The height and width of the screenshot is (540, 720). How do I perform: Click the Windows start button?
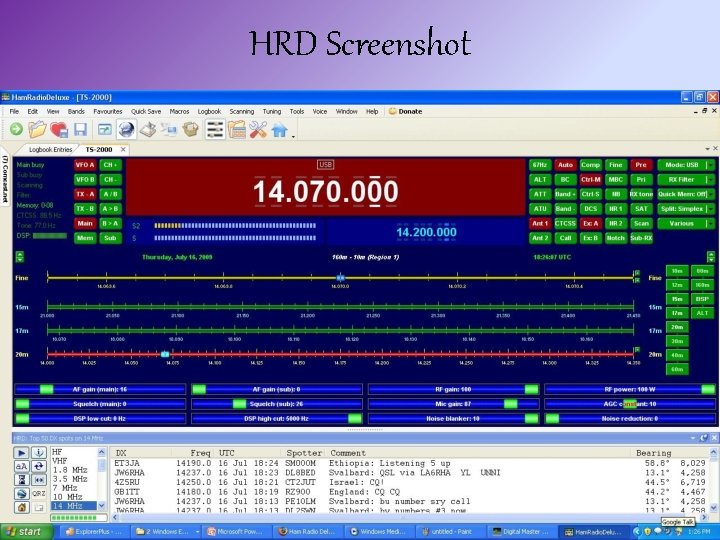26,532
